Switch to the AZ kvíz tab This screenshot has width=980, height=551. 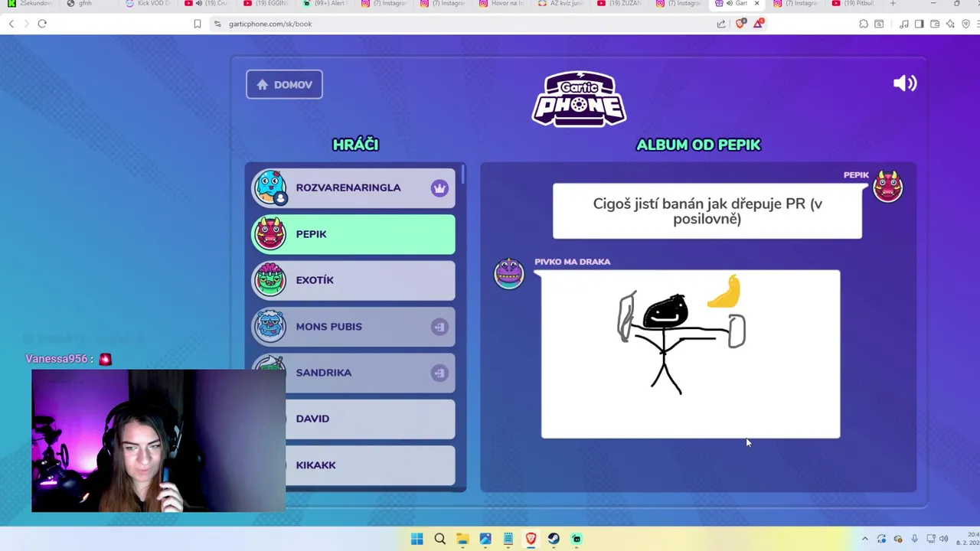point(560,4)
